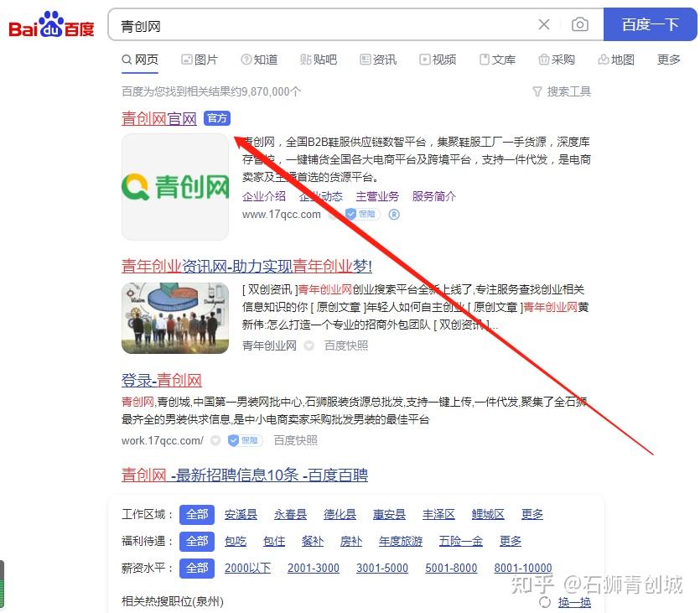Open 百度快照 for 青年创业网 result

click(x=346, y=346)
